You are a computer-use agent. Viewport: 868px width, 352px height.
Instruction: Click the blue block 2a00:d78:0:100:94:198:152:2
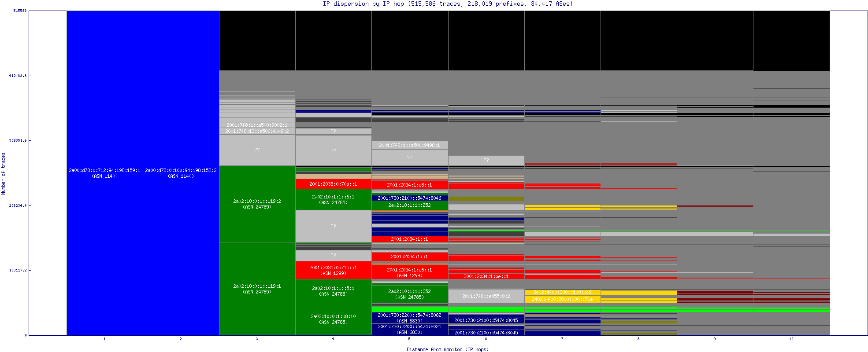pyautogui.click(x=181, y=173)
